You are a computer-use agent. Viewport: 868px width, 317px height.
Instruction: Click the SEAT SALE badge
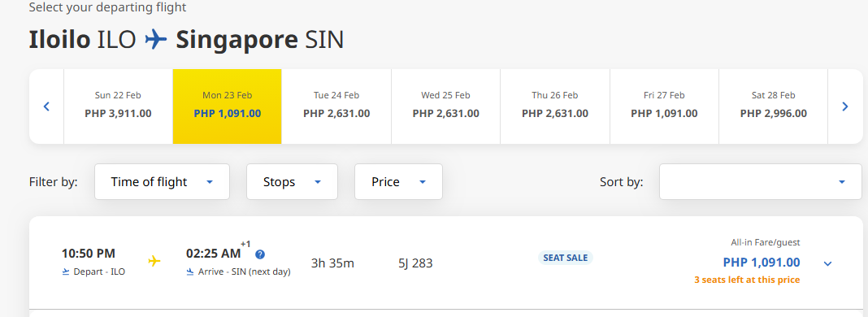click(565, 258)
